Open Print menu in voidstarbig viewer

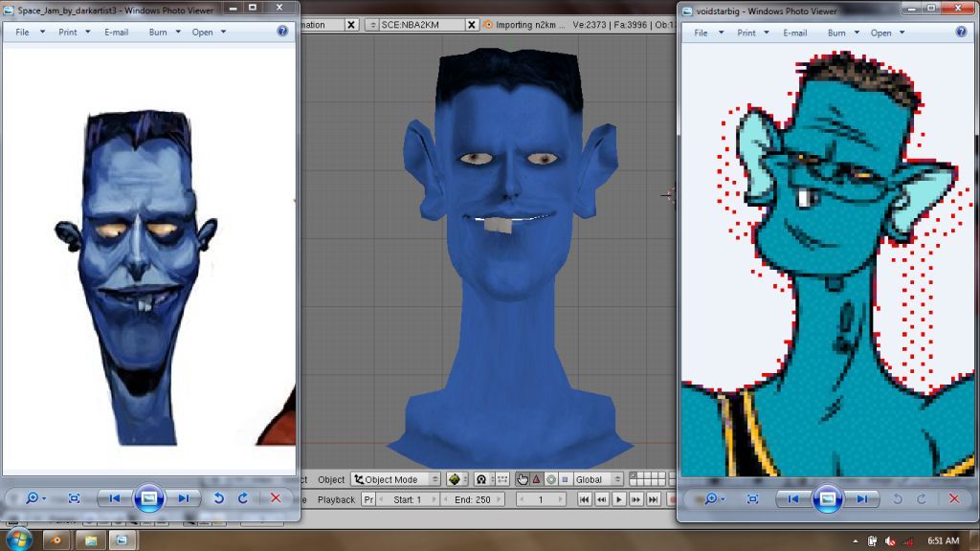tap(752, 33)
